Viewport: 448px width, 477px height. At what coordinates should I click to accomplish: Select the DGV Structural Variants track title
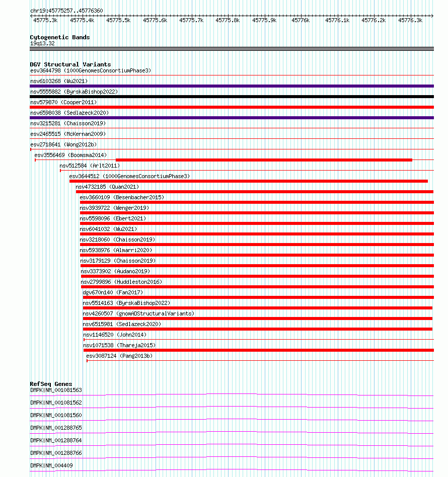click(x=70, y=64)
